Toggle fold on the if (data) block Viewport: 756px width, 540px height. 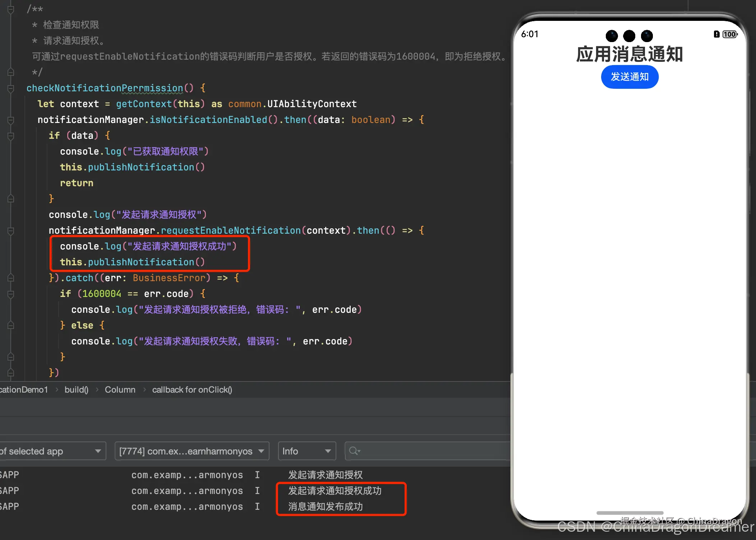pyautogui.click(x=11, y=136)
